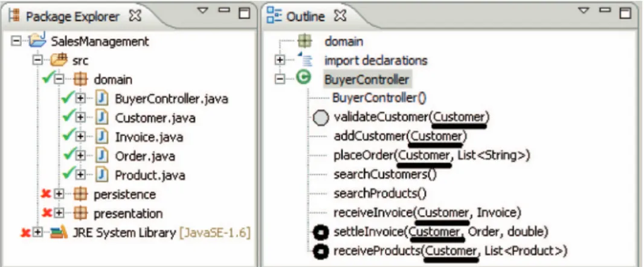This screenshot has height=267, width=644.
Task: Click the Order.java file icon
Action: [101, 156]
